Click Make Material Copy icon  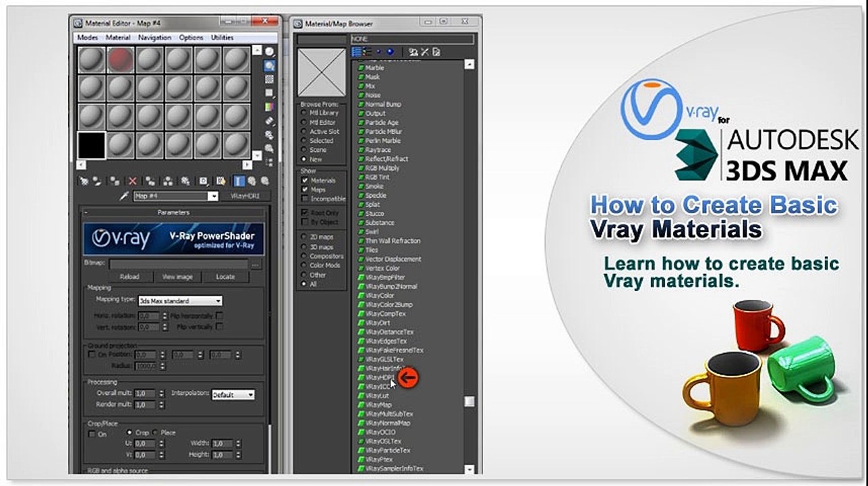click(x=150, y=181)
